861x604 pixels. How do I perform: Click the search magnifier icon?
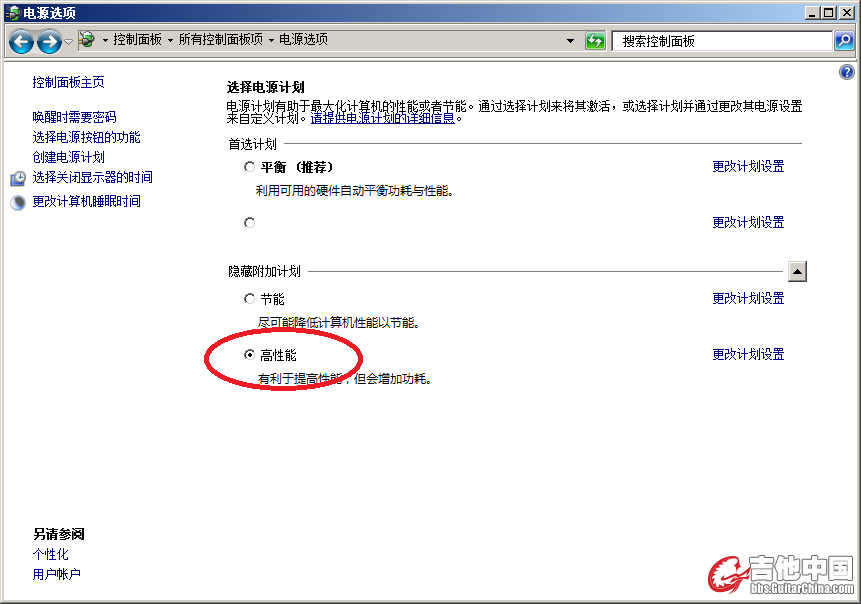(844, 41)
